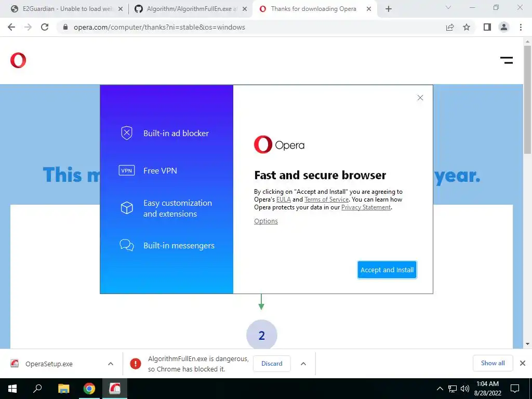Open the hamburger menu on Opera page
532x399 pixels.
[506, 60]
